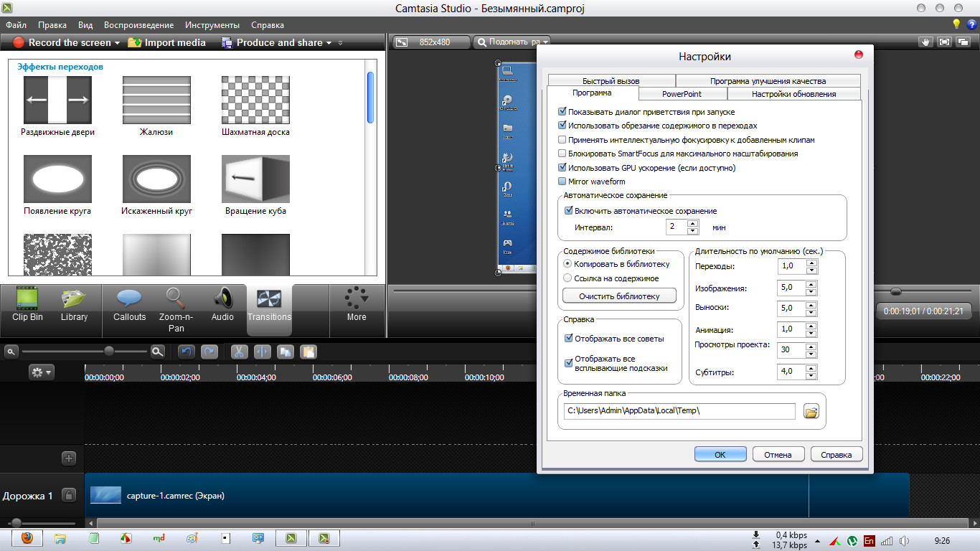The height and width of the screenshot is (551, 980).
Task: Expand the Record the screen dropdown
Action: 117,43
